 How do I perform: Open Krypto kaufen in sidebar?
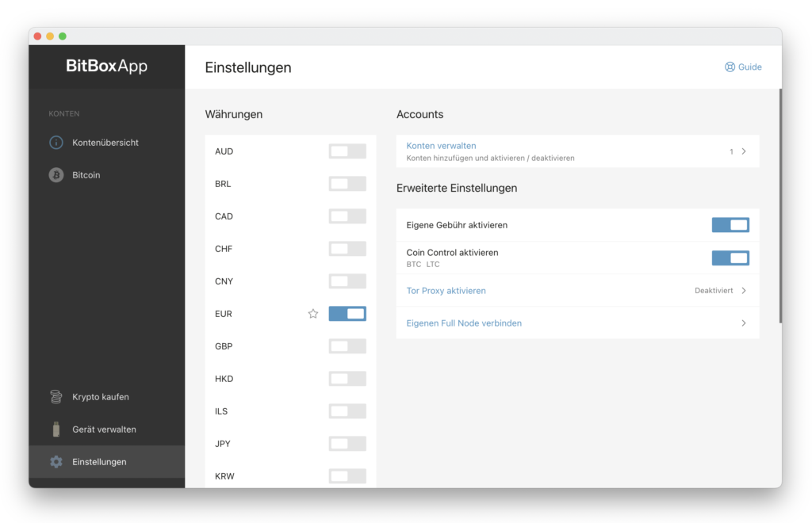pyautogui.click(x=101, y=397)
